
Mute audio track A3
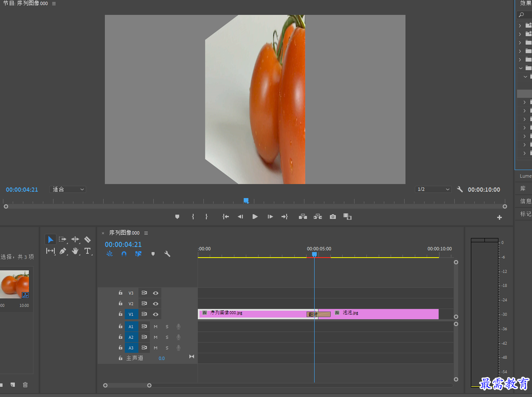(156, 348)
